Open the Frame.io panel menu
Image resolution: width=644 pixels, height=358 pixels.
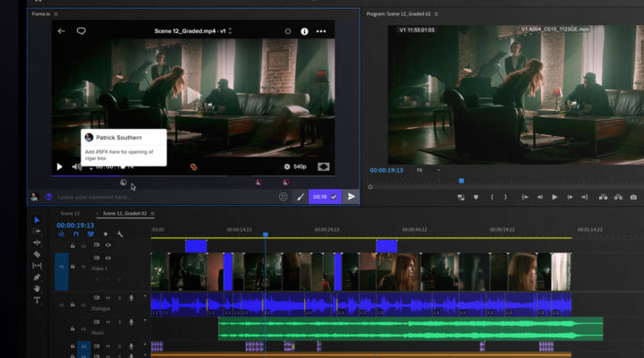click(x=55, y=14)
